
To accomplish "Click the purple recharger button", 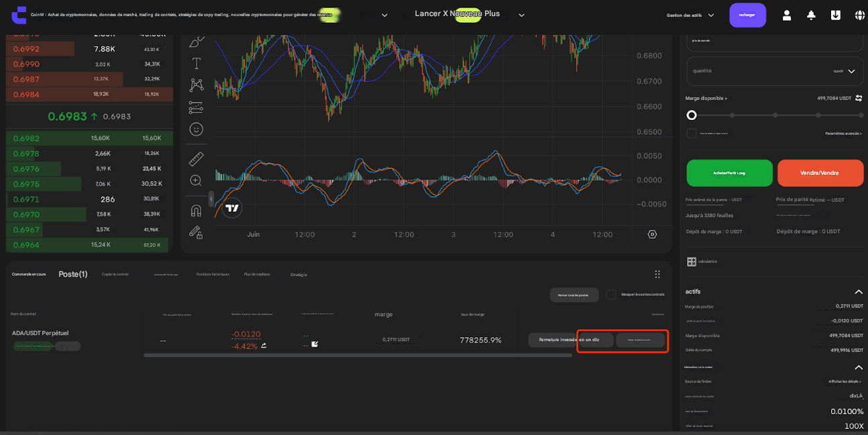I will click(747, 15).
